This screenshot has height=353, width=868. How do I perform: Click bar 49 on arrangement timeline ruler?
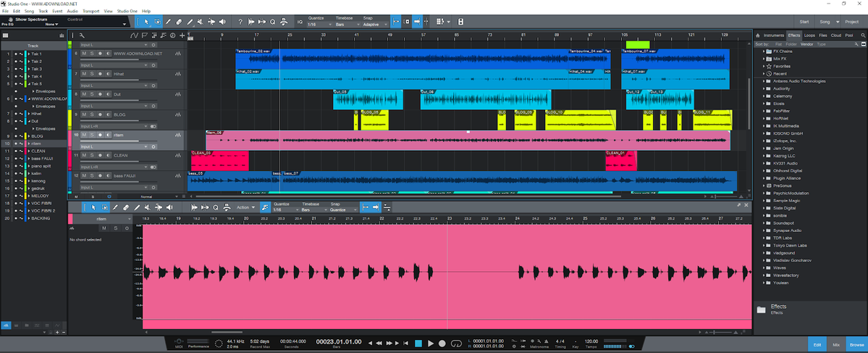point(389,35)
